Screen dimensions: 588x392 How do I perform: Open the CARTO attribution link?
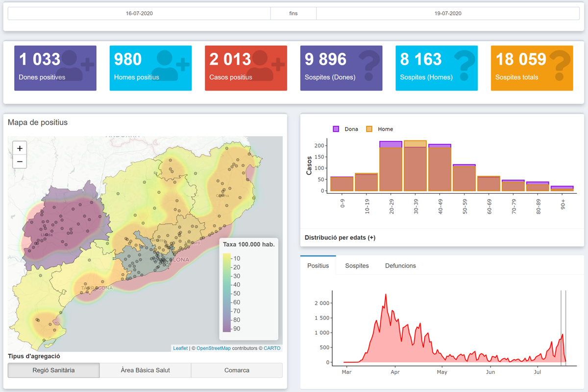coord(272,348)
